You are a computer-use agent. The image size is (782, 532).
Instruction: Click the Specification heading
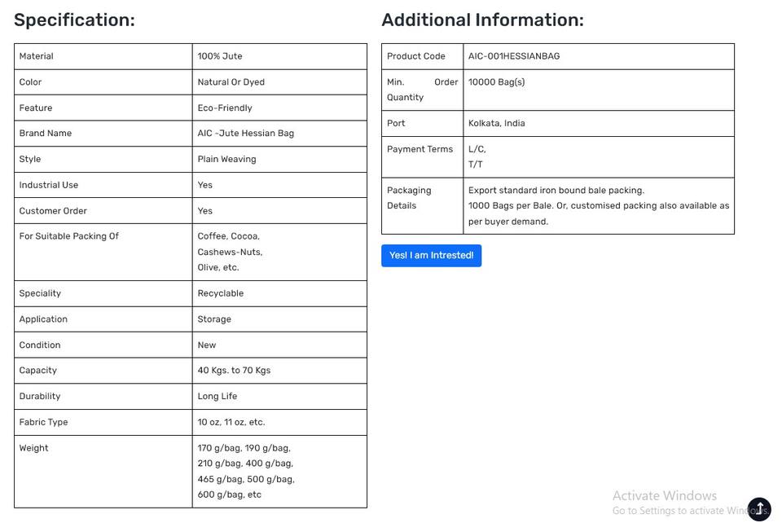74,20
